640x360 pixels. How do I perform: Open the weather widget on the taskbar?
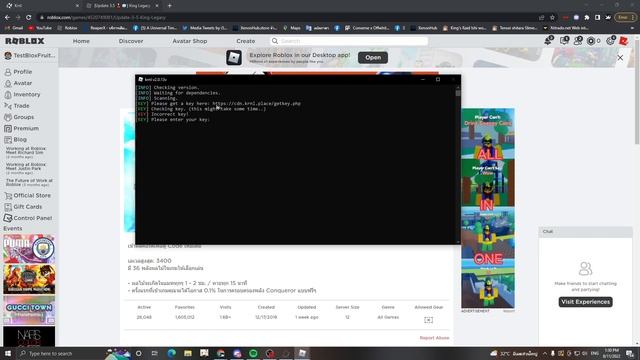(513, 353)
